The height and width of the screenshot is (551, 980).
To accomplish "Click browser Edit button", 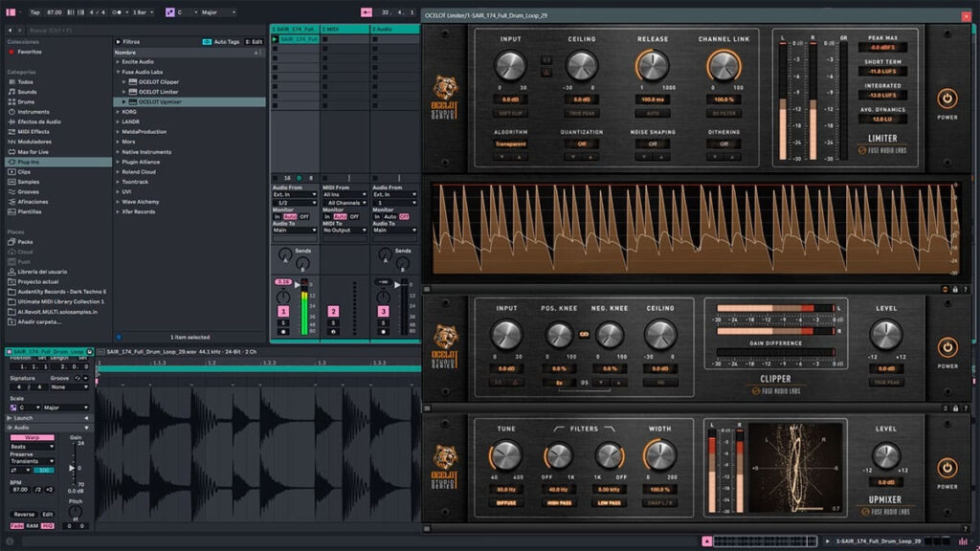I will click(x=255, y=42).
